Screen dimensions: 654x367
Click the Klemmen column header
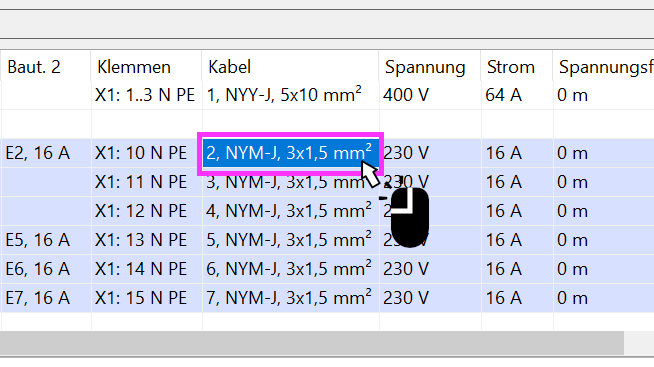pyautogui.click(x=146, y=67)
